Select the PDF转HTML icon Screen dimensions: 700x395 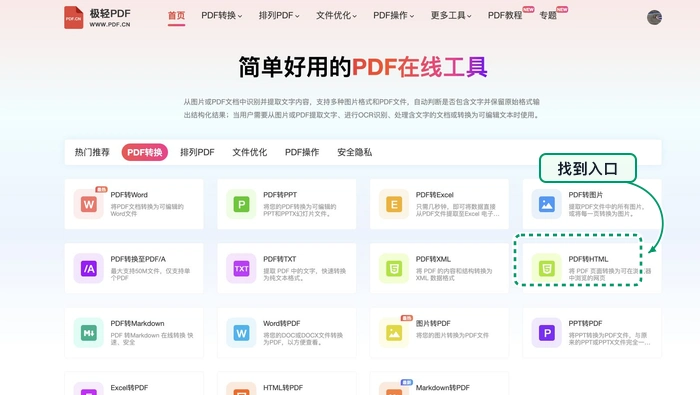[546, 268]
